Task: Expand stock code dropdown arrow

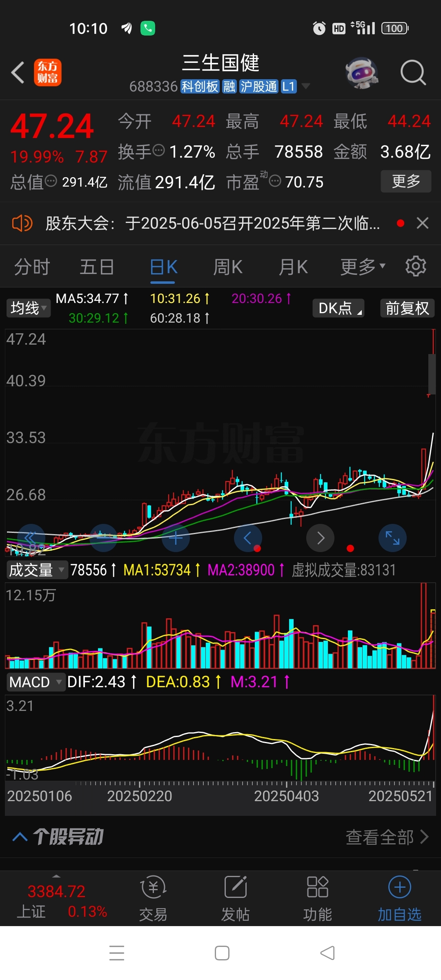Action: tap(305, 86)
